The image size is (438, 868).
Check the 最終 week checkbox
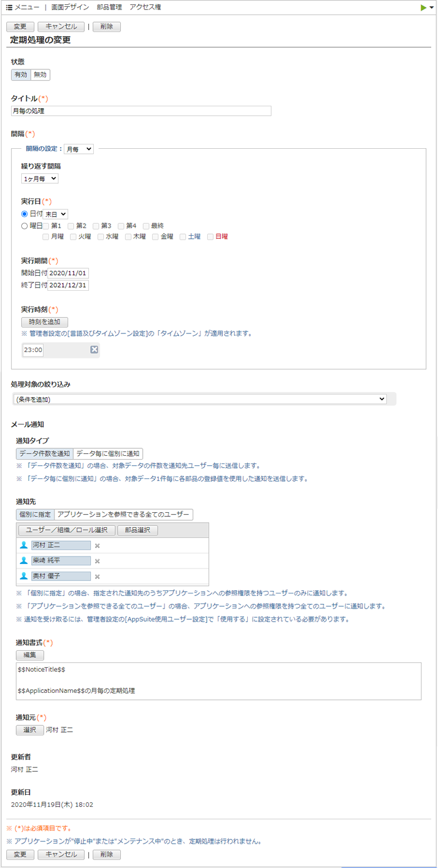146,226
